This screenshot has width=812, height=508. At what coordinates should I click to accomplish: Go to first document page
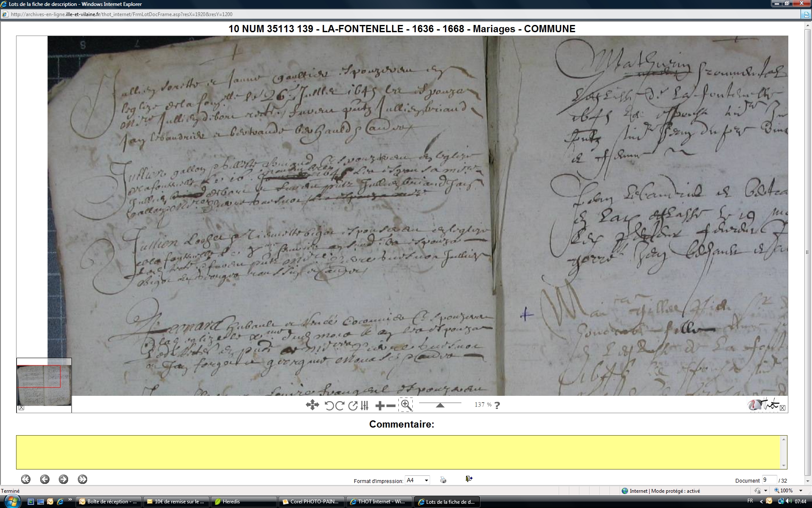click(x=26, y=479)
